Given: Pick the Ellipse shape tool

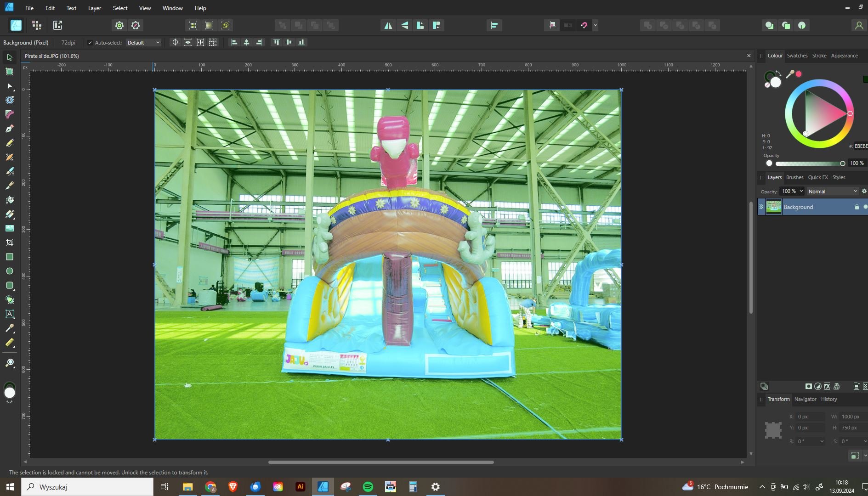Looking at the screenshot, I should [10, 271].
